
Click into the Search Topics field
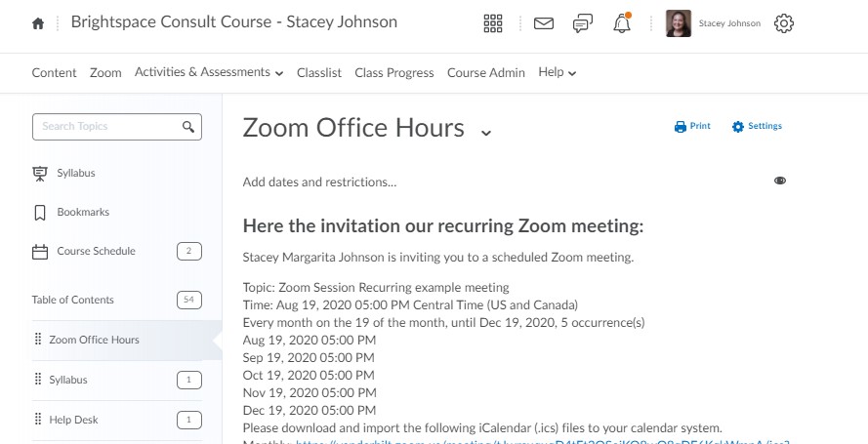point(107,127)
